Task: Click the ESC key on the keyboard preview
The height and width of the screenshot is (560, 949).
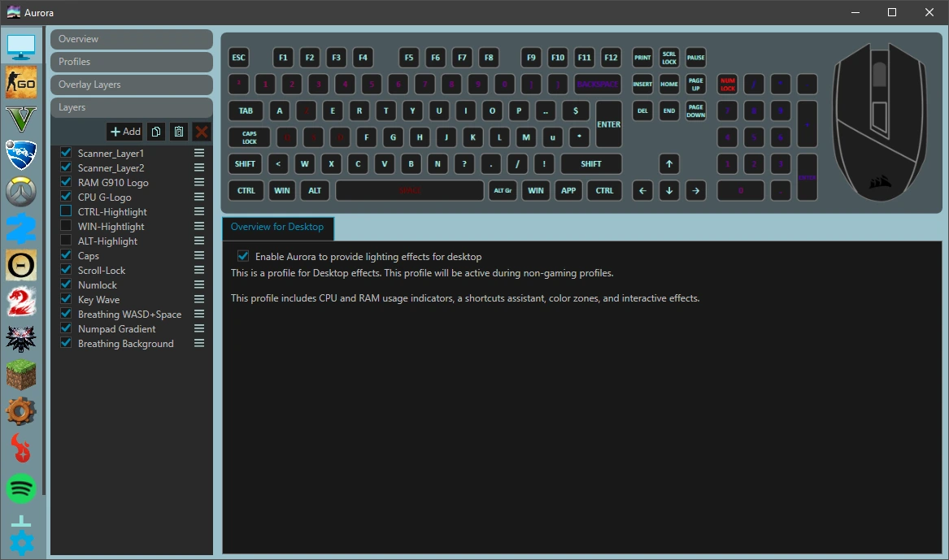Action: click(x=239, y=58)
